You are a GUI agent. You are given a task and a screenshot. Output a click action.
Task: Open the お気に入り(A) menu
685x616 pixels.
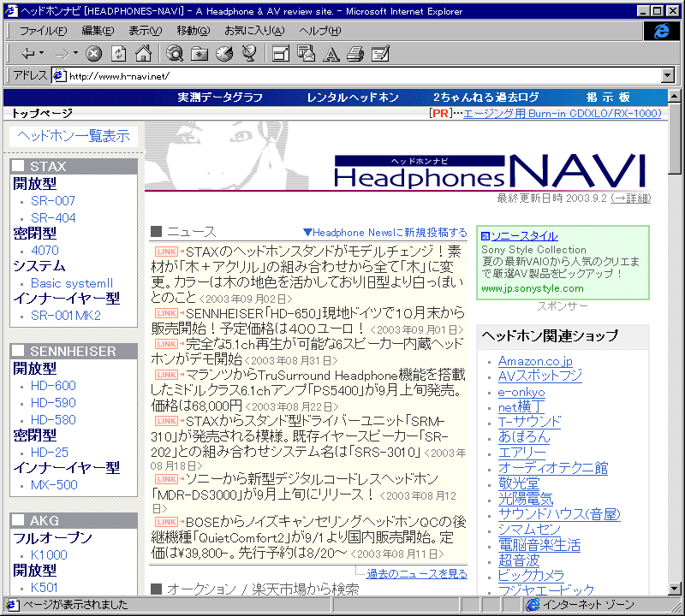click(x=254, y=31)
